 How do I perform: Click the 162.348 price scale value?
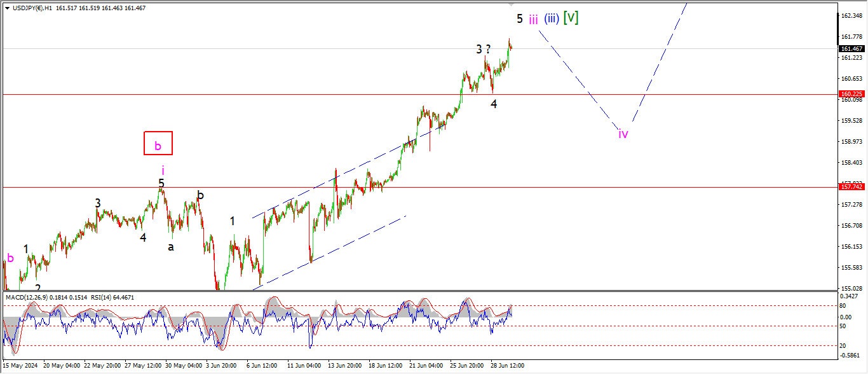coord(851,16)
